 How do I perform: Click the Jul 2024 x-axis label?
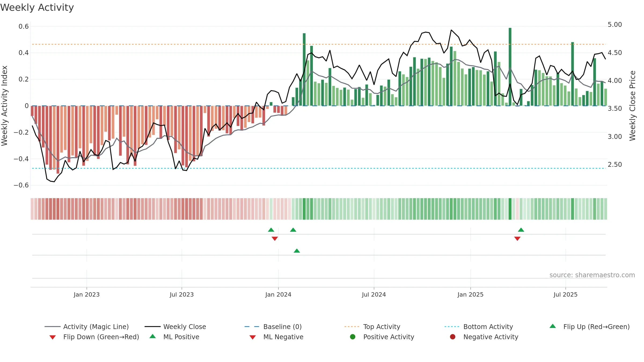374,294
